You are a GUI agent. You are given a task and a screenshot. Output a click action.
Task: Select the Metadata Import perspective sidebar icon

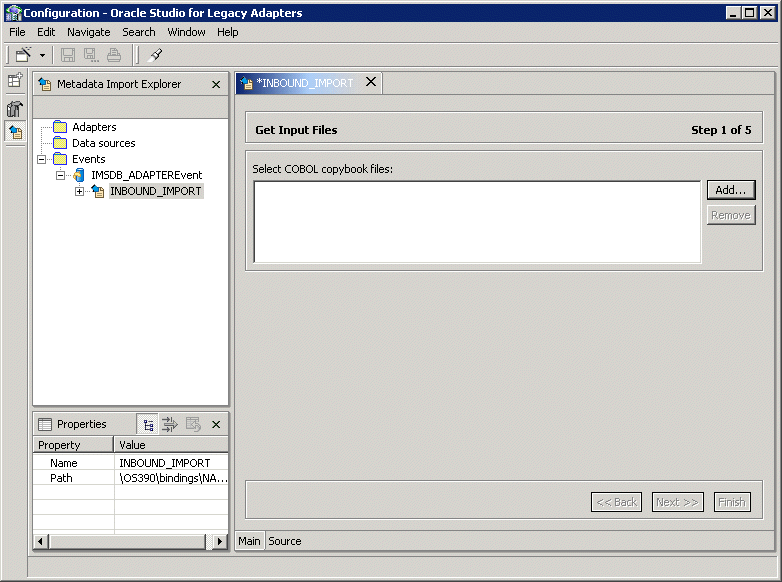pos(15,132)
